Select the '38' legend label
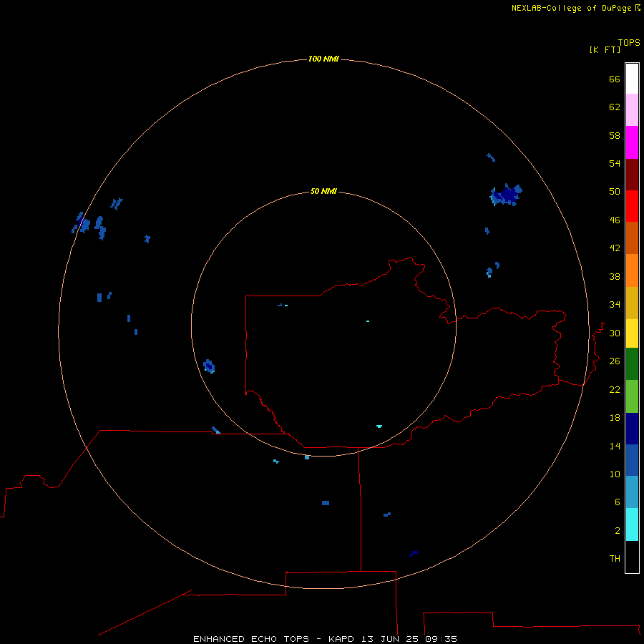Viewport: 644px width, 644px height. click(615, 277)
